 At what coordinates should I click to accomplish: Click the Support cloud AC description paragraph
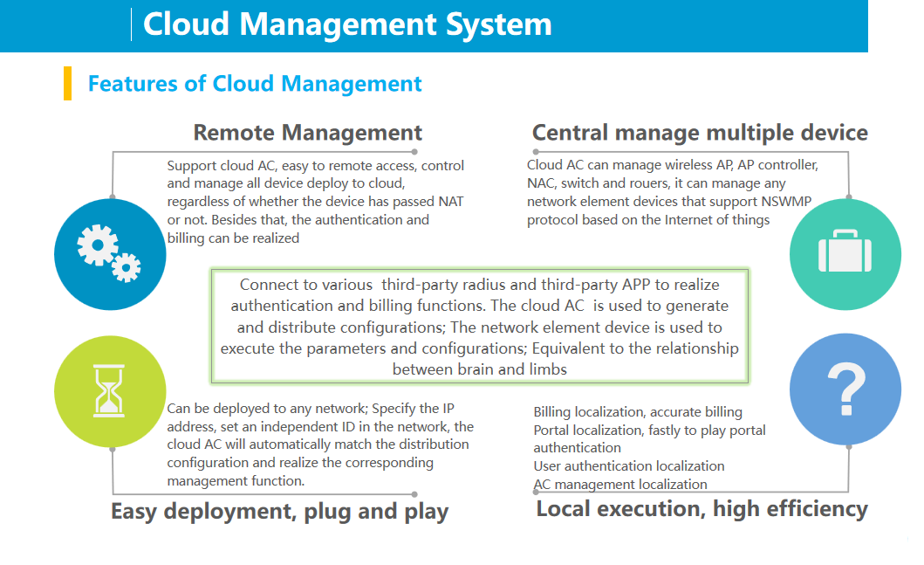315,202
